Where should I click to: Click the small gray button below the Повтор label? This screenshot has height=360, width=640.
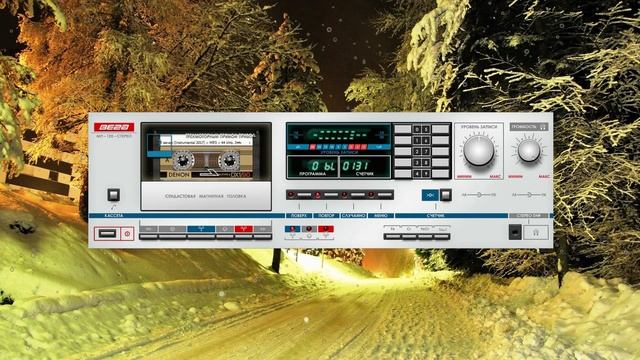[x=309, y=229]
